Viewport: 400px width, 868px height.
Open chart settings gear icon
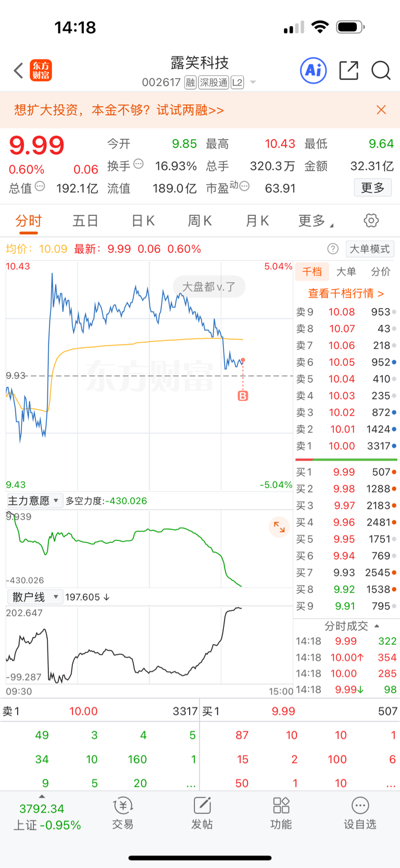[371, 221]
